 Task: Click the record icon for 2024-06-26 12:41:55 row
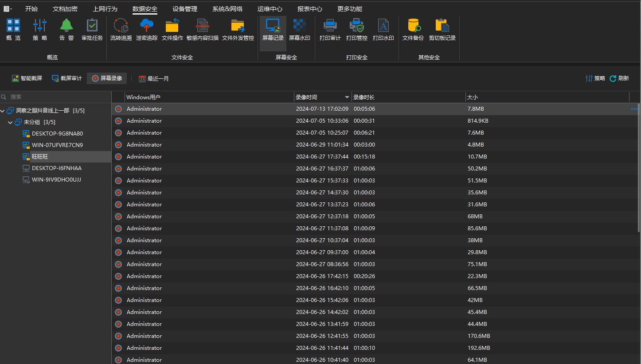coord(118,336)
